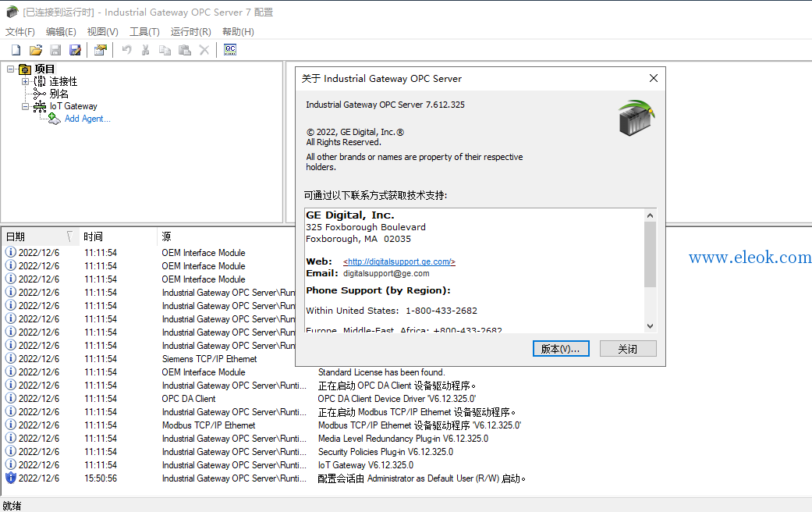Click the New Project toolbar icon
Viewport: 812px width, 512px height.
pyautogui.click(x=16, y=50)
